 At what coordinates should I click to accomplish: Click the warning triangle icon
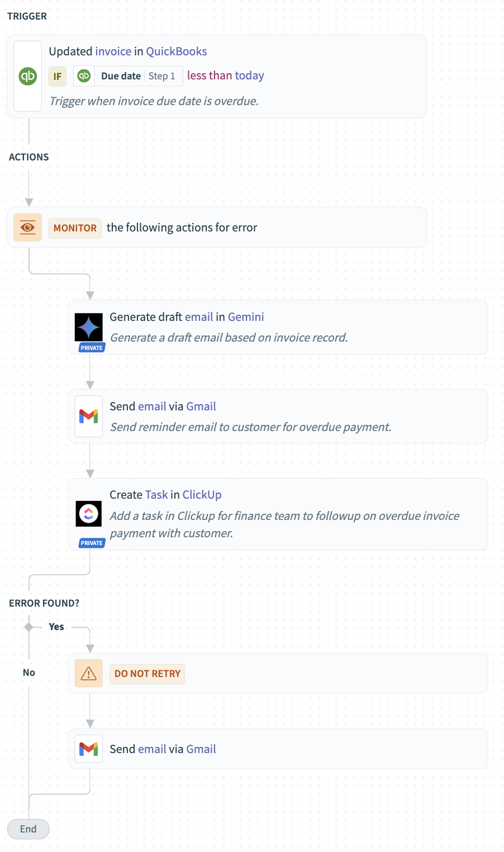pos(89,674)
